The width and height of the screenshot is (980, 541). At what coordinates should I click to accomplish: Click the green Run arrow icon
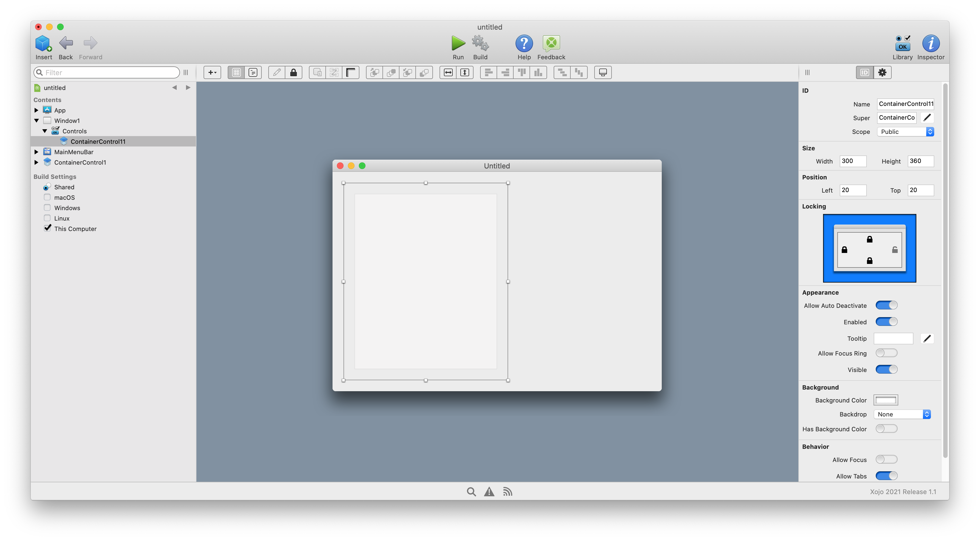click(458, 43)
